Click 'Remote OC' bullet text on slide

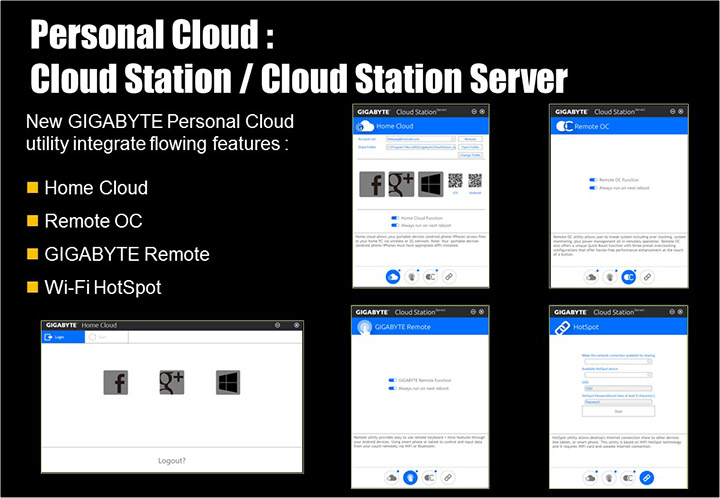[93, 221]
